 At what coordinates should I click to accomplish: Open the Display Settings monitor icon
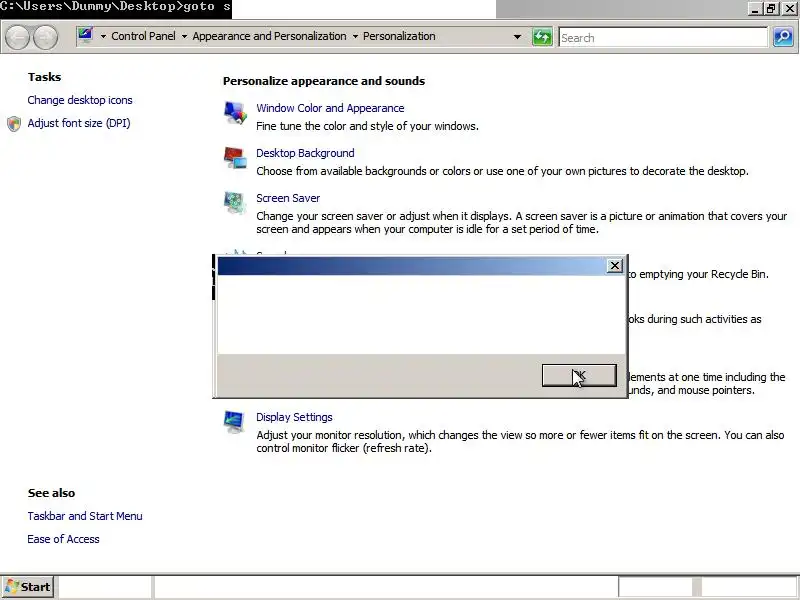point(234,422)
